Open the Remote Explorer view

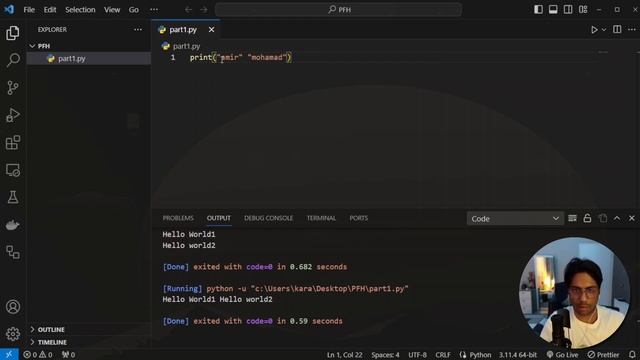tap(13, 170)
